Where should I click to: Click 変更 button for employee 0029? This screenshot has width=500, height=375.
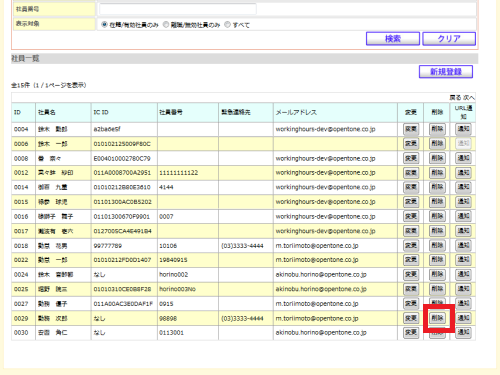(411, 318)
